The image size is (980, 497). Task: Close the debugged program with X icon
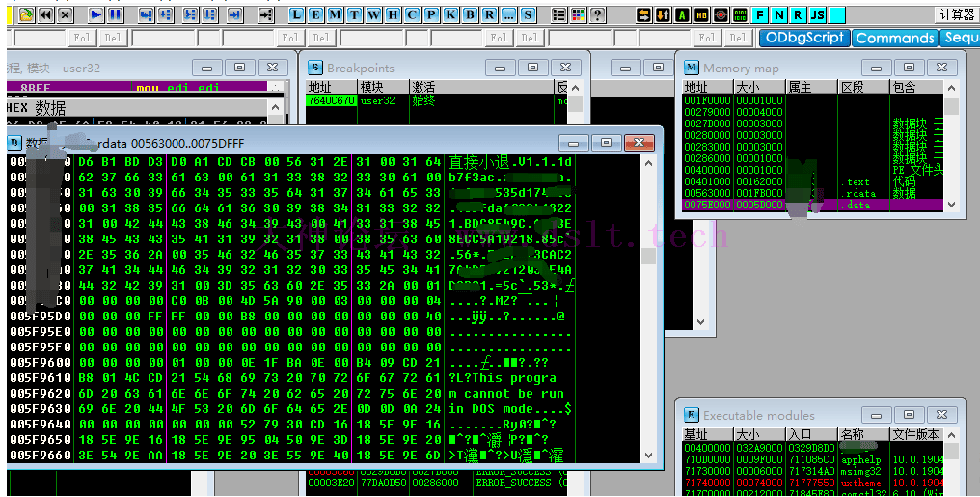[65, 14]
